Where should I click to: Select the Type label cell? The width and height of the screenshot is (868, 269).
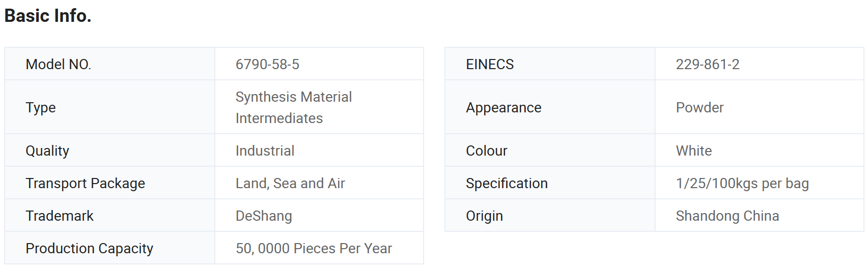(x=109, y=107)
